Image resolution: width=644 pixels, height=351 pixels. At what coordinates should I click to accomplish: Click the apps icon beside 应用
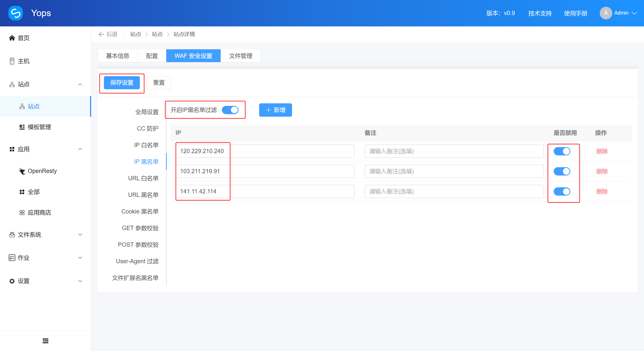click(12, 149)
